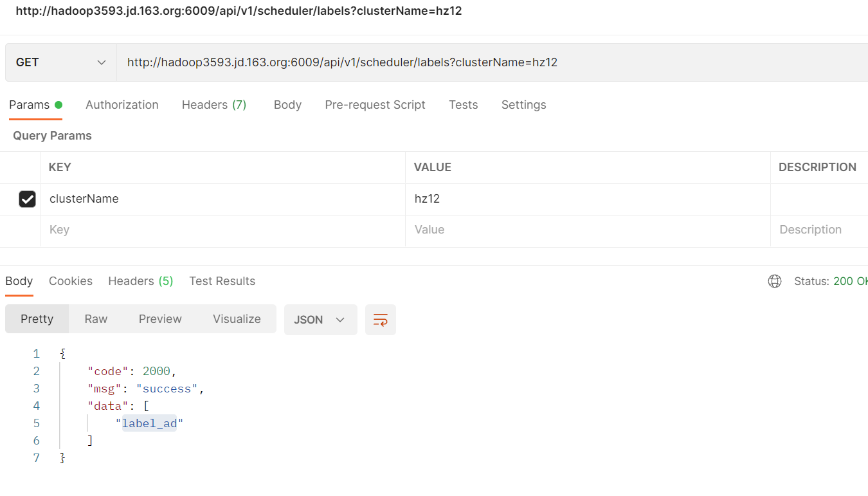This screenshot has width=868, height=496.
Task: Click the VALUE column header
Action: point(433,167)
